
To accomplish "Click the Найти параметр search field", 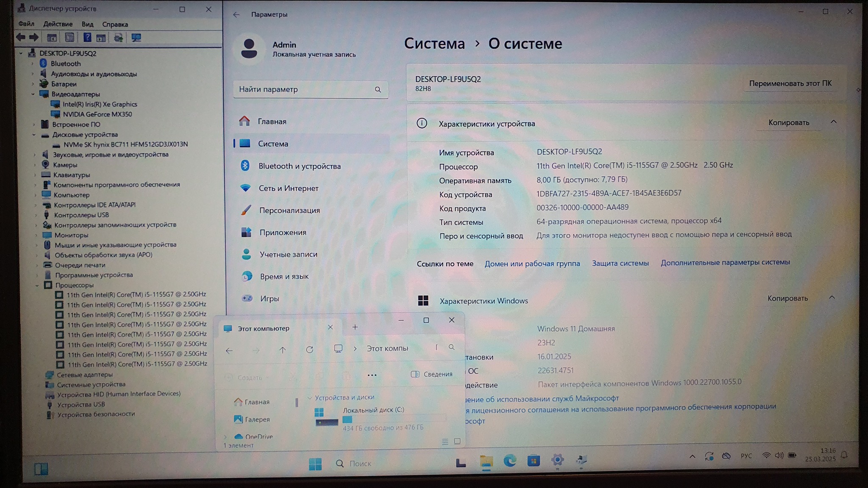I will (303, 89).
